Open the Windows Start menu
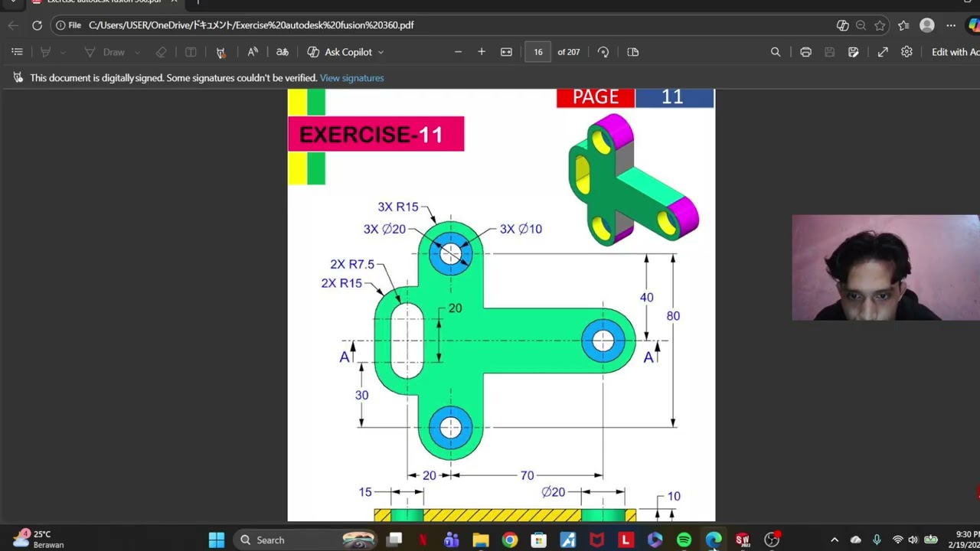The height and width of the screenshot is (551, 980). pyautogui.click(x=217, y=540)
